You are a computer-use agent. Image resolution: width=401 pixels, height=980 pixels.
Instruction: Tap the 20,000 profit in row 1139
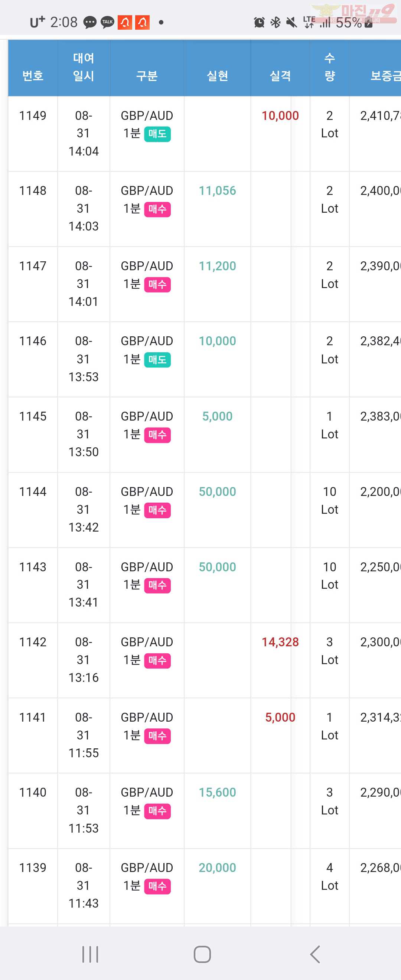pyautogui.click(x=217, y=868)
